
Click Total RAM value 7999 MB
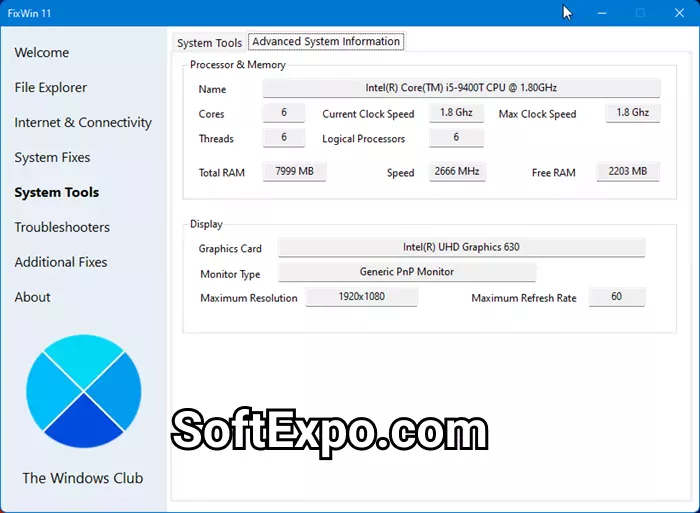click(x=295, y=171)
